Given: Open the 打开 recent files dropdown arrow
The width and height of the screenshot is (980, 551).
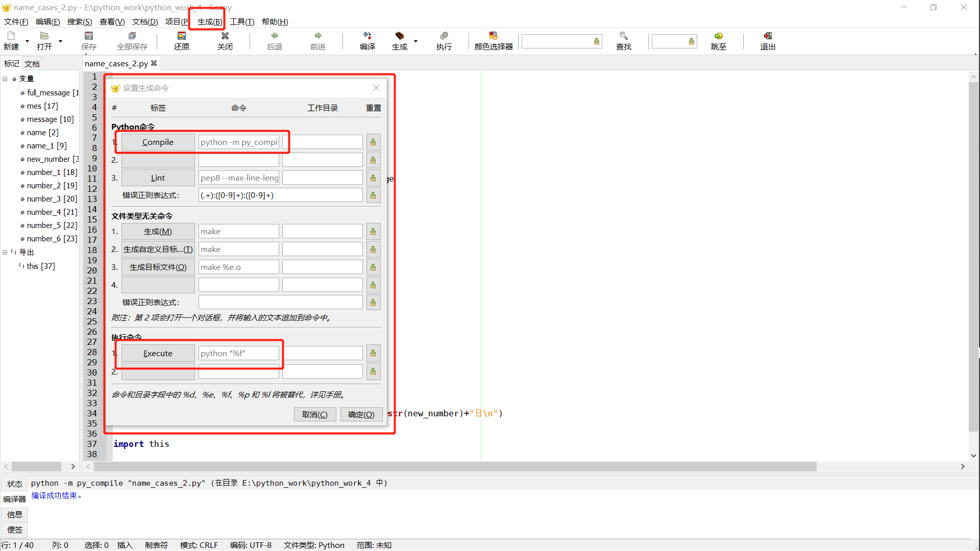Looking at the screenshot, I should (x=60, y=41).
